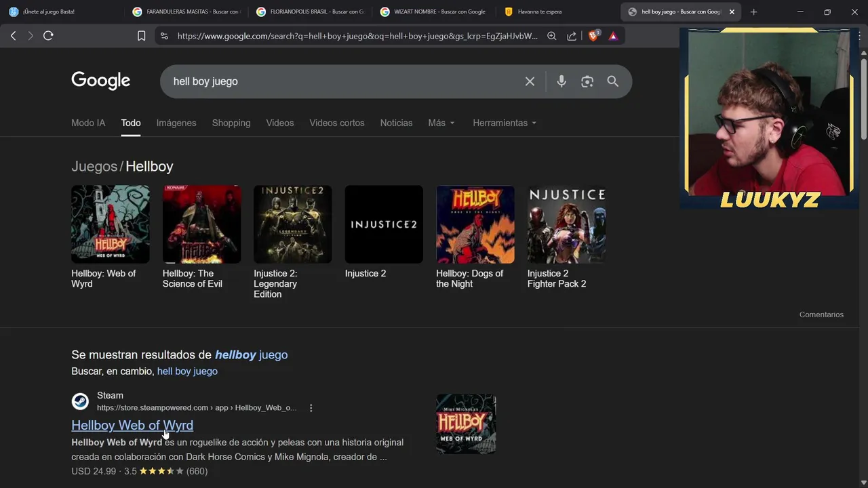Bookmark this page via the bookmark icon
Image resolution: width=868 pixels, height=488 pixels.
point(141,36)
